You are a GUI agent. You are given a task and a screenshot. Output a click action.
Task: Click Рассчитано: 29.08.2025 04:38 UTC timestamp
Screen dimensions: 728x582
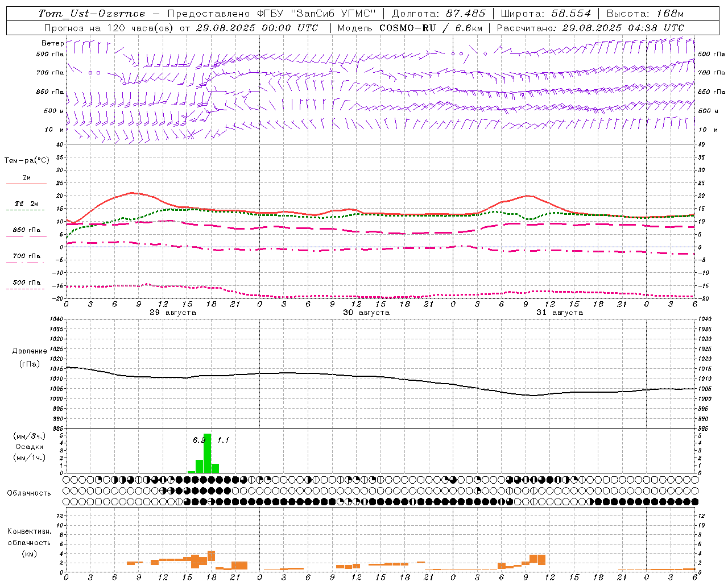coord(590,28)
